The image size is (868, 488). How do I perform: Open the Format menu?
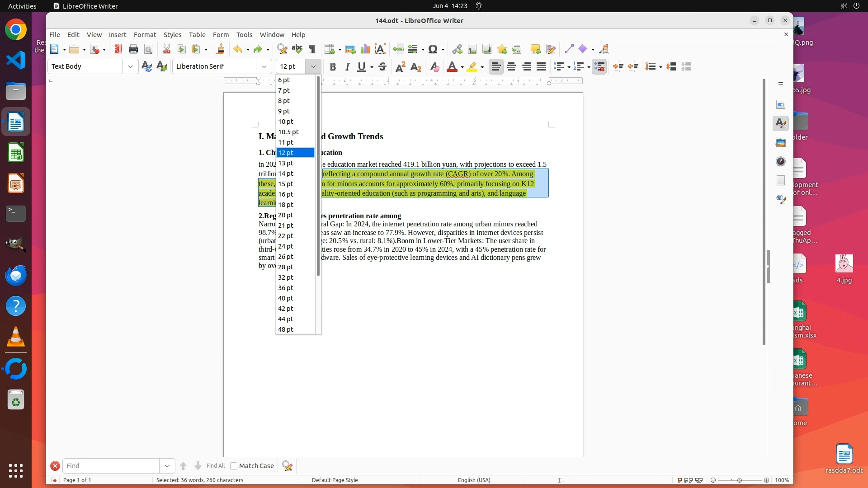[145, 35]
